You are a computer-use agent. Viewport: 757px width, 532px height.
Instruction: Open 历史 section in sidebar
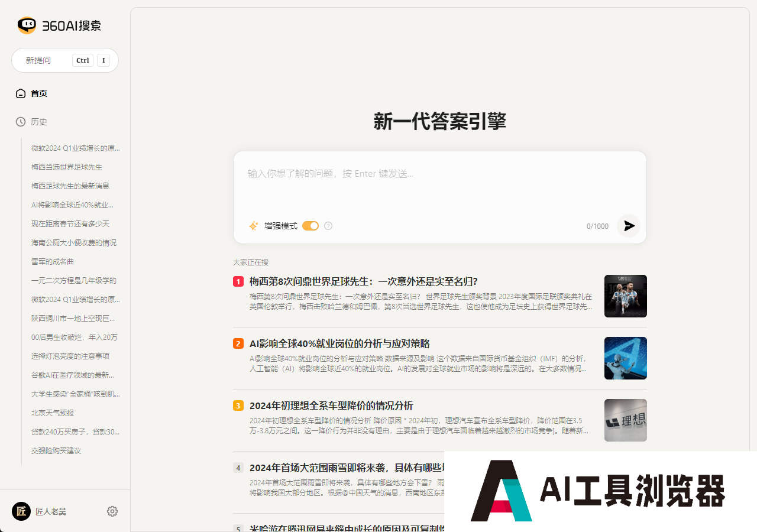pos(39,122)
